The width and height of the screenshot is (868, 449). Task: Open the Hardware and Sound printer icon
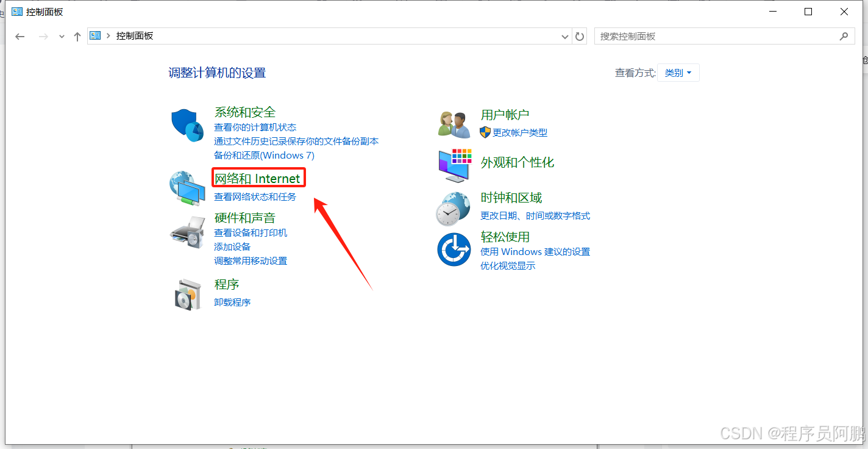(187, 232)
